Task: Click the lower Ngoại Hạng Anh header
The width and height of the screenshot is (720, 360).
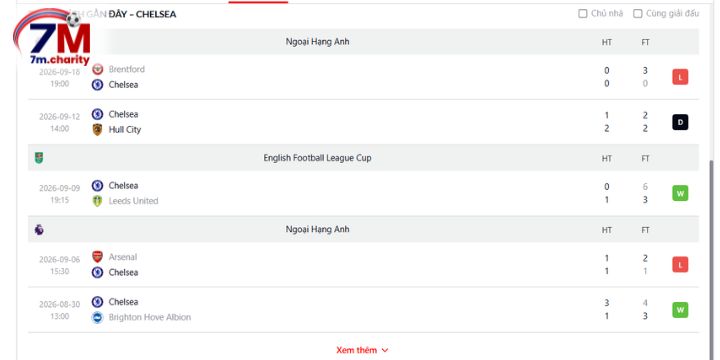Action: [317, 229]
